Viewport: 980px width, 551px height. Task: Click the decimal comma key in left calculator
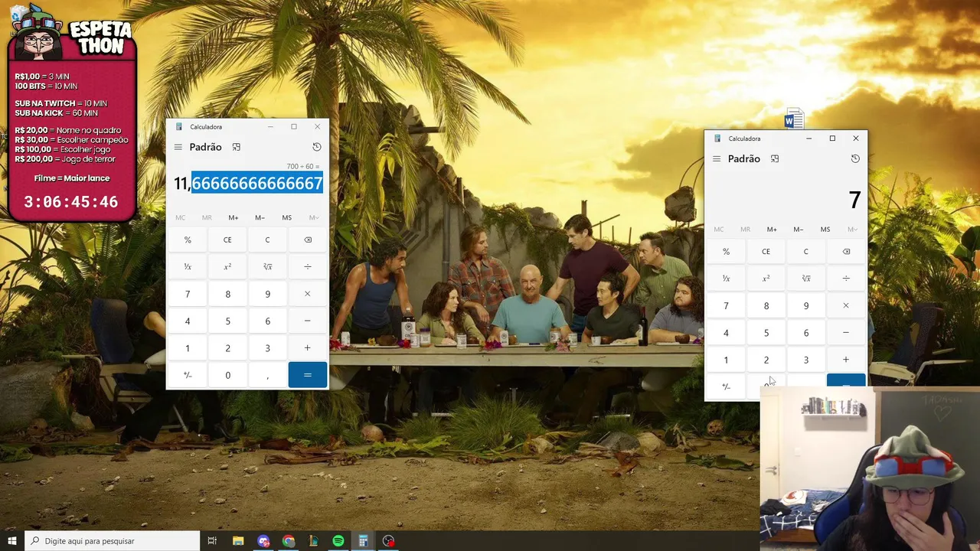click(267, 375)
